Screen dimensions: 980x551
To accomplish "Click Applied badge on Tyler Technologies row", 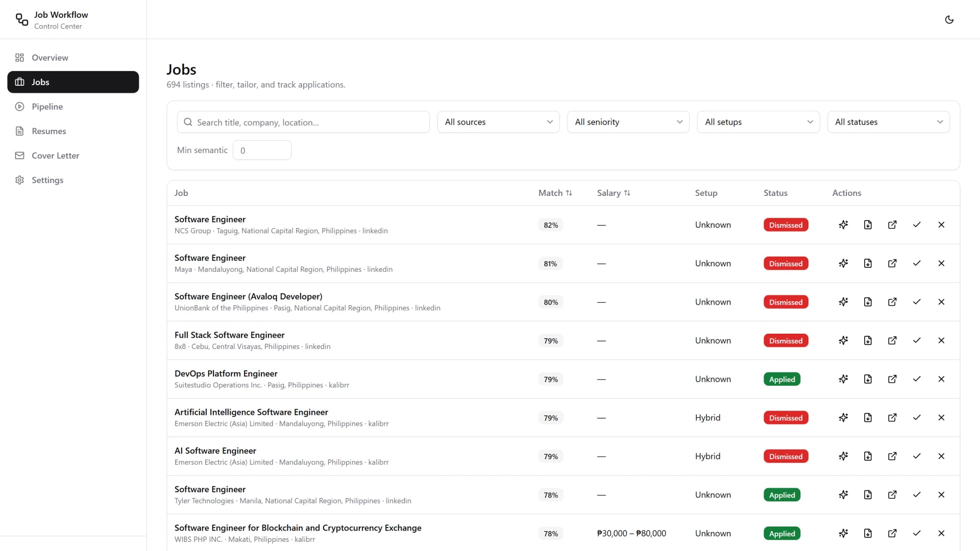I will pos(782,495).
